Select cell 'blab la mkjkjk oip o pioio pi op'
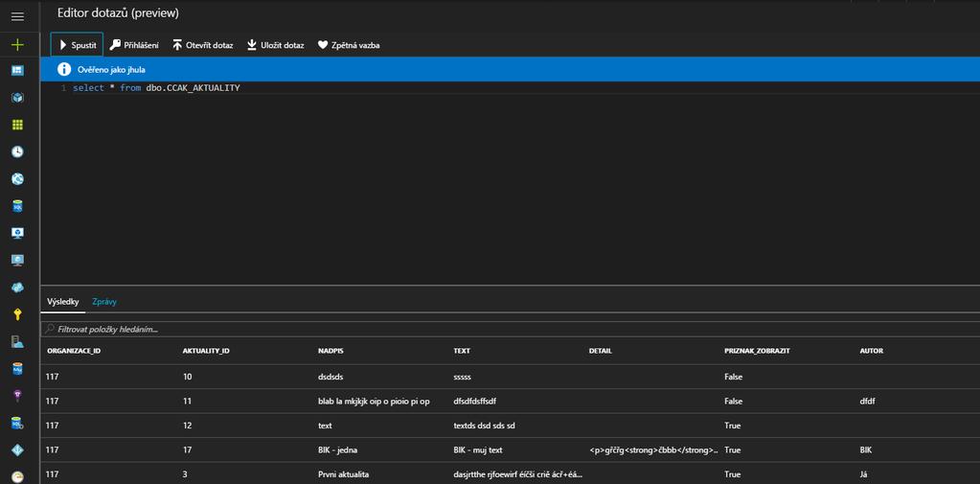Image resolution: width=980 pixels, height=484 pixels. pos(374,401)
